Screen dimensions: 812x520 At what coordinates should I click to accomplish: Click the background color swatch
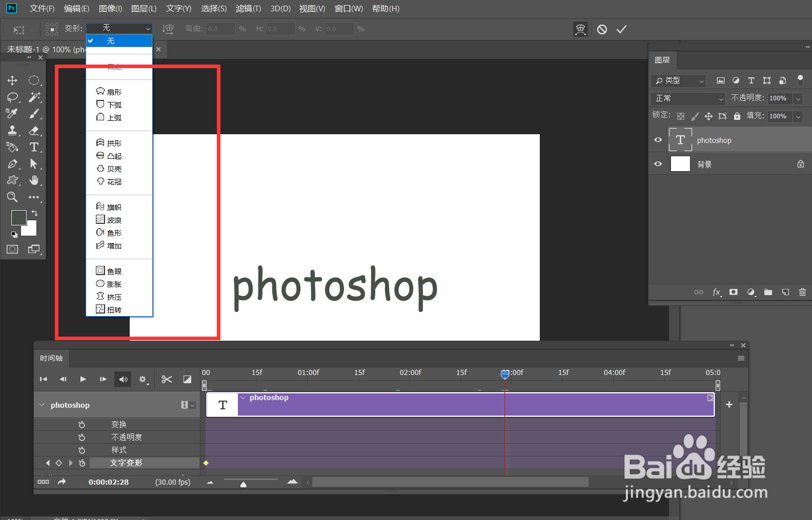tap(31, 230)
